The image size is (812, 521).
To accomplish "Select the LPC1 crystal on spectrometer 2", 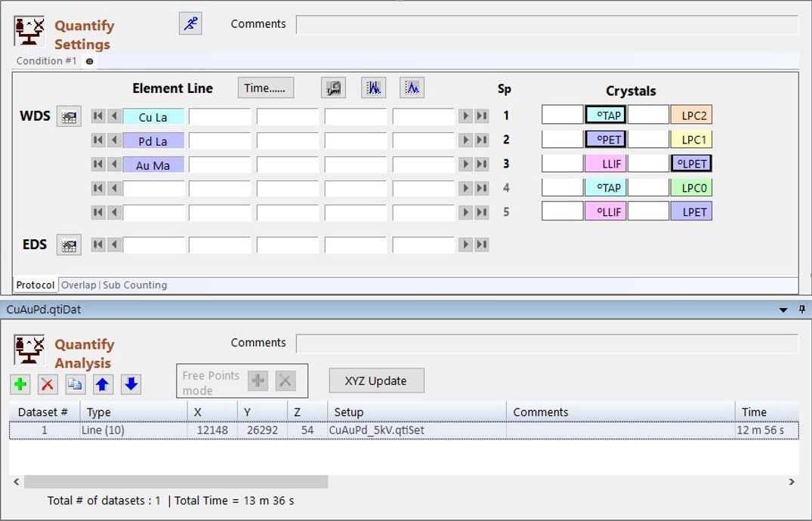I will 691,140.
